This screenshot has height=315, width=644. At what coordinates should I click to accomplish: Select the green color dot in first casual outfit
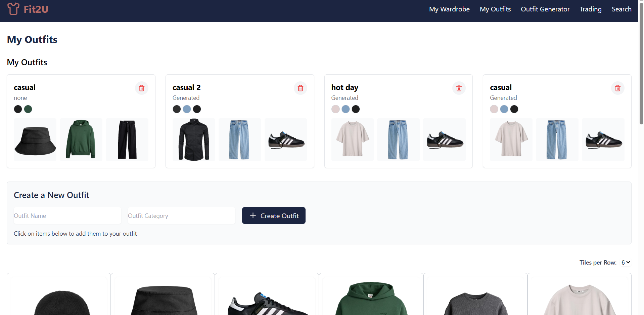pyautogui.click(x=28, y=109)
